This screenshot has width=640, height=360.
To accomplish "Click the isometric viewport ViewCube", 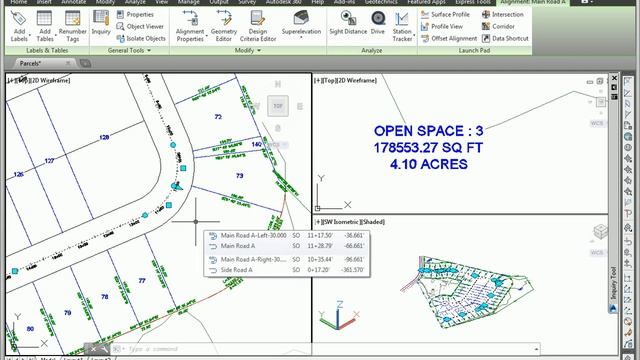I will [x=600, y=232].
